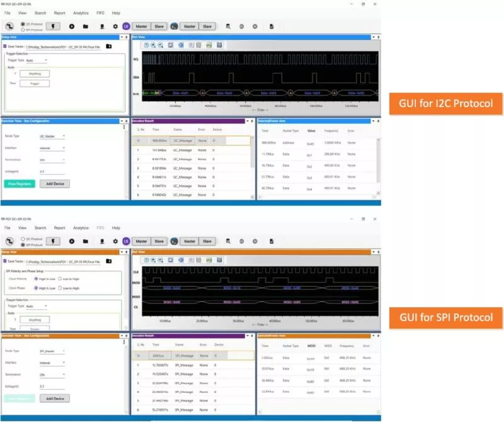Viewport: 504px width, 422px height.
Task: Open the Node Type dropdown showing I2C_Master
Action: click(53, 136)
